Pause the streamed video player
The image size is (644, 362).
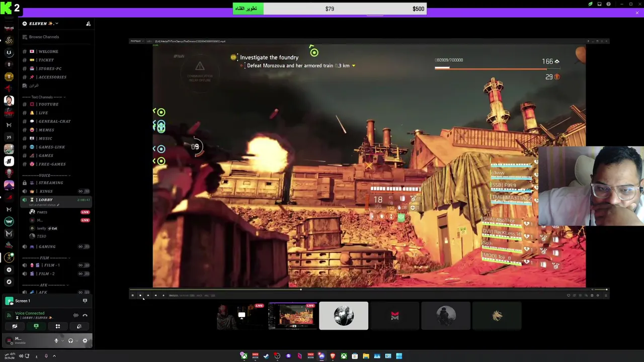pyautogui.click(x=133, y=296)
